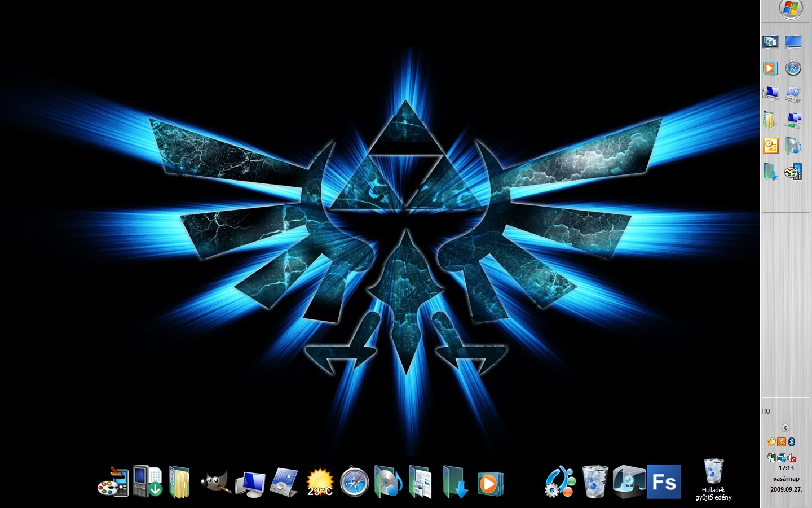Click the 2009.09.27. date text
Image resolution: width=812 pixels, height=508 pixels.
click(786, 489)
